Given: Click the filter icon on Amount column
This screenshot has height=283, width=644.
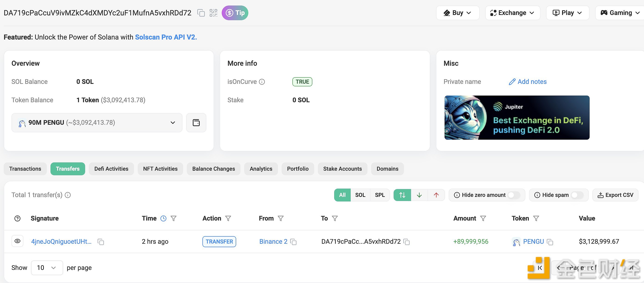Looking at the screenshot, I should tap(484, 218).
